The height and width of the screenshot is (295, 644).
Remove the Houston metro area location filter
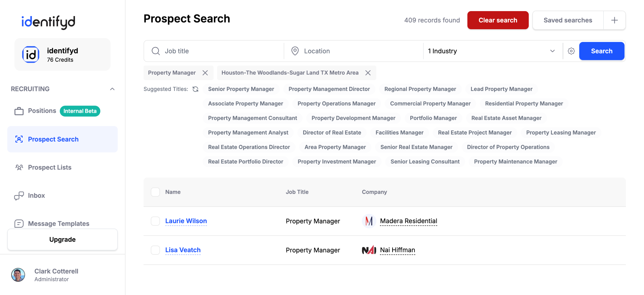point(368,73)
